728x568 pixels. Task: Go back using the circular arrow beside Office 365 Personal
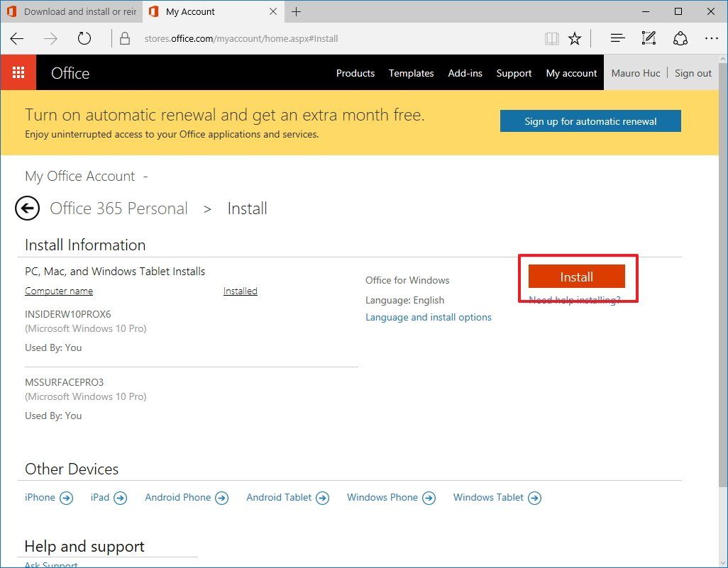(27, 208)
